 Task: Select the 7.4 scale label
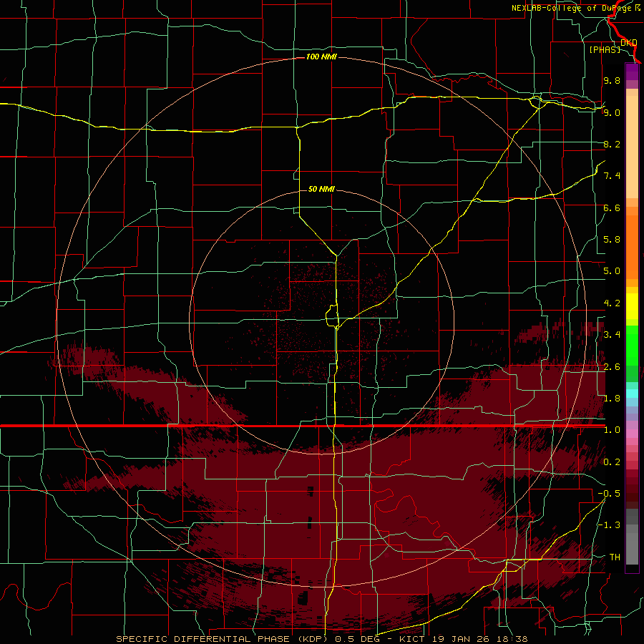coord(612,176)
